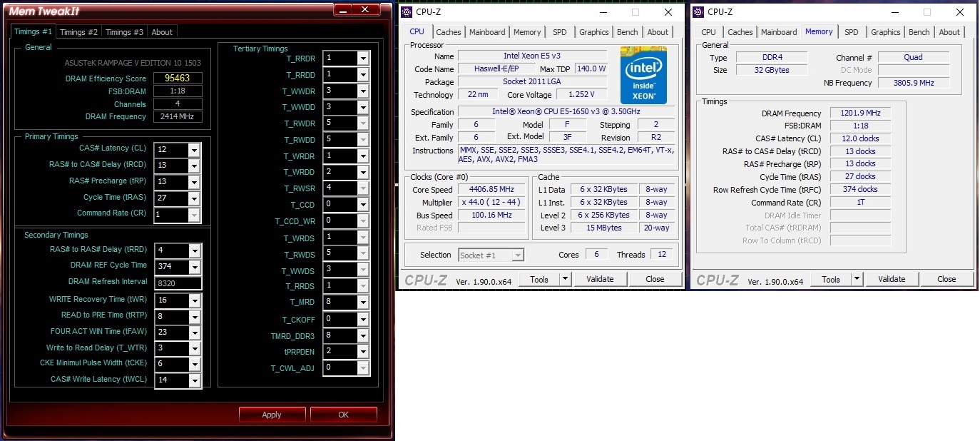Expand RAS# to RAS# Delay (tRRD) dropdown

tap(194, 251)
